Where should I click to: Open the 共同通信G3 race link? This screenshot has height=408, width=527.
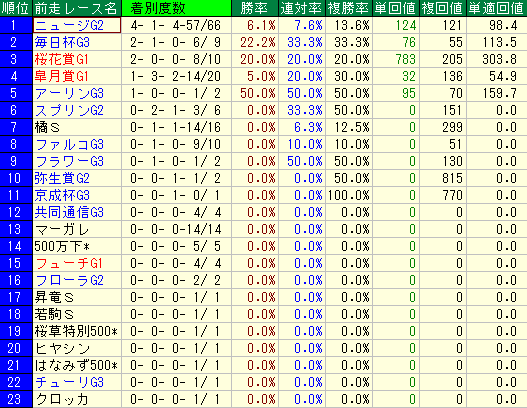tap(69, 212)
